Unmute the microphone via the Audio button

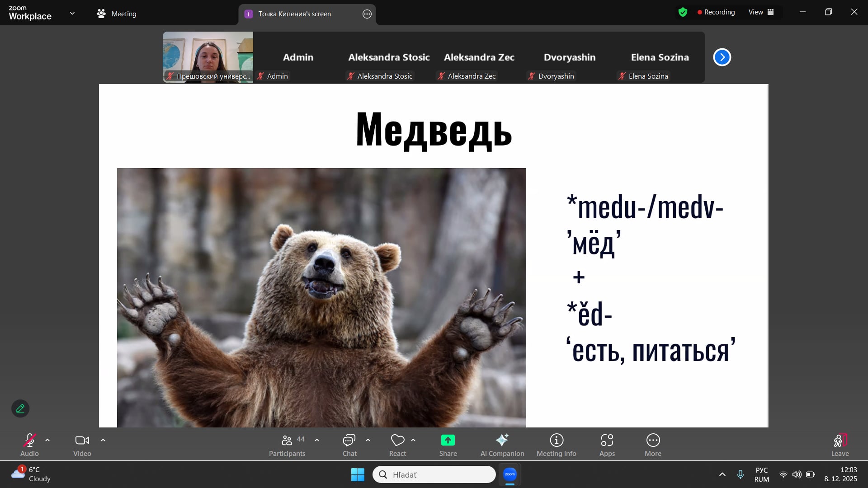29,445
